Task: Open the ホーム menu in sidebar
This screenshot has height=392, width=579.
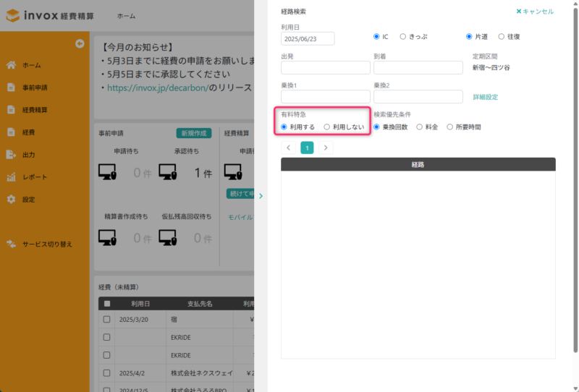Action: click(x=32, y=65)
